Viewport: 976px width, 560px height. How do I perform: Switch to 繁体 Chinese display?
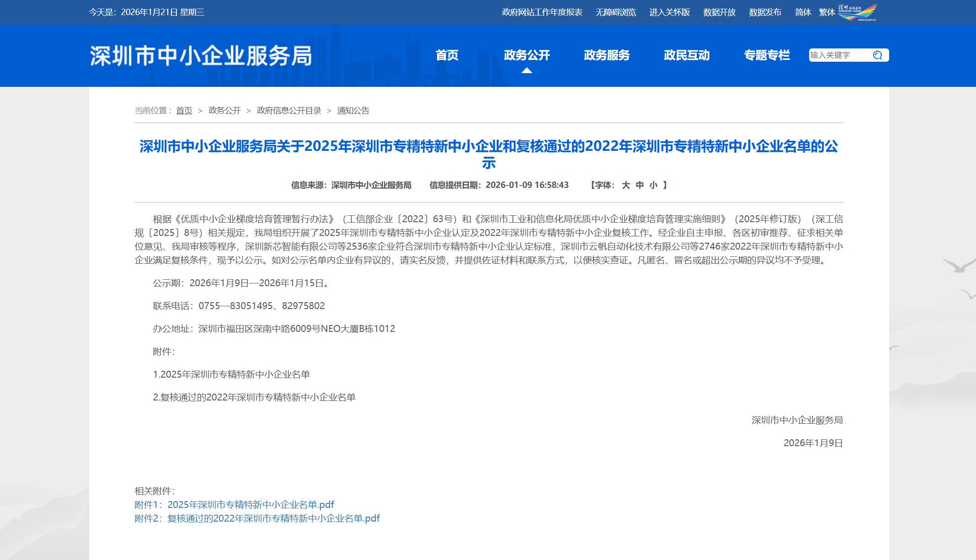(827, 12)
